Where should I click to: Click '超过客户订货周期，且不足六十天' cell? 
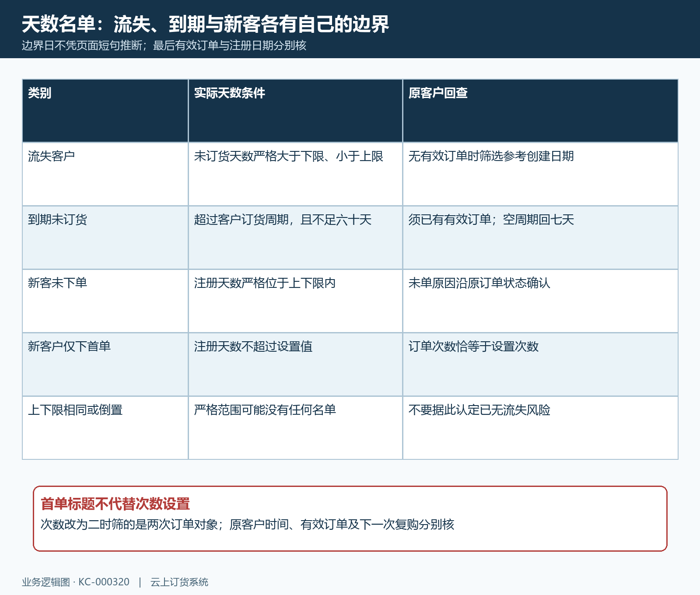295,238
